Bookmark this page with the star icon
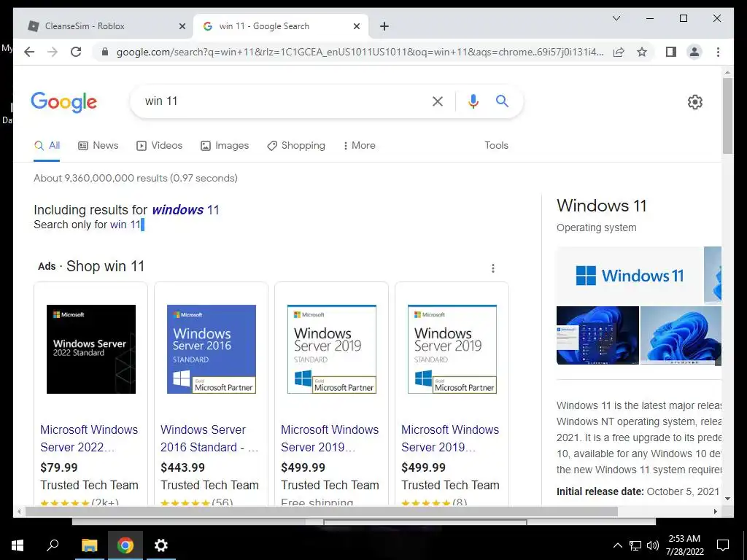747x560 pixels. (x=642, y=52)
